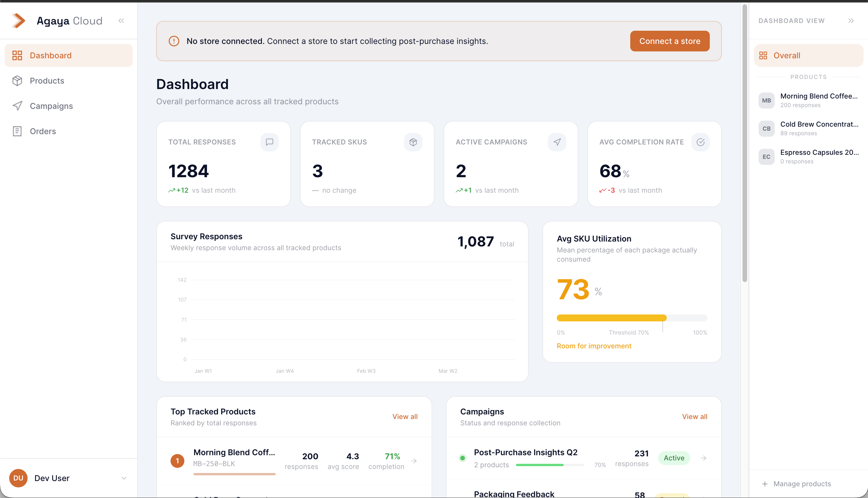The image size is (868, 498).
Task: Select Espresso Capsules in Dashboard View
Action: pyautogui.click(x=809, y=157)
